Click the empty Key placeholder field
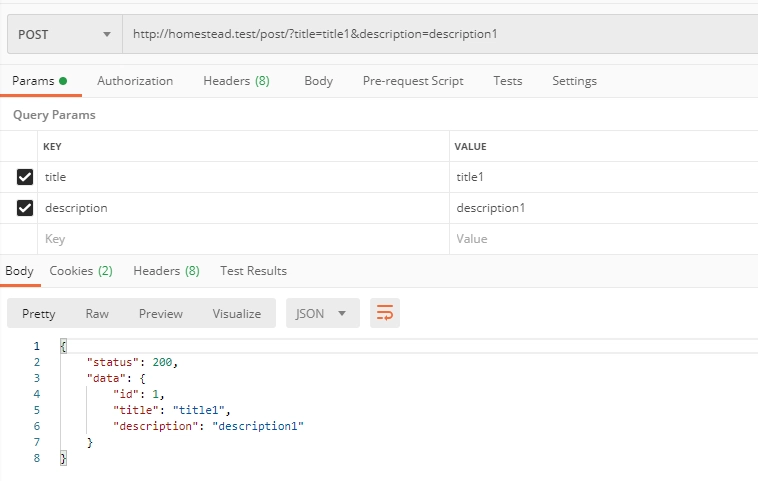Screen dimensions: 758x481 click(240, 239)
